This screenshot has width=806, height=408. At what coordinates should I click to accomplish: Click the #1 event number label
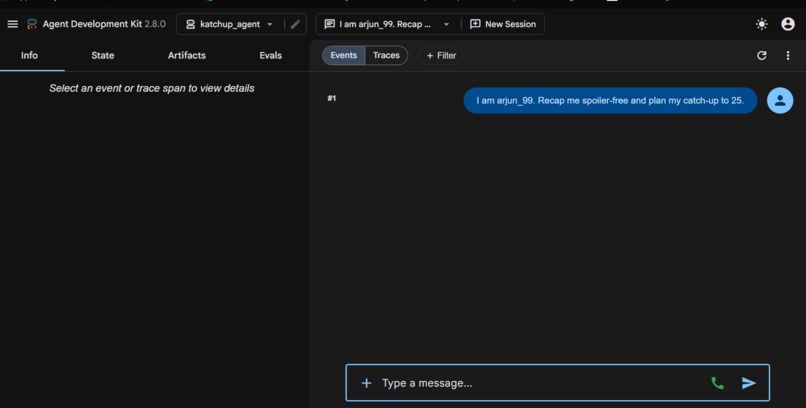click(332, 98)
